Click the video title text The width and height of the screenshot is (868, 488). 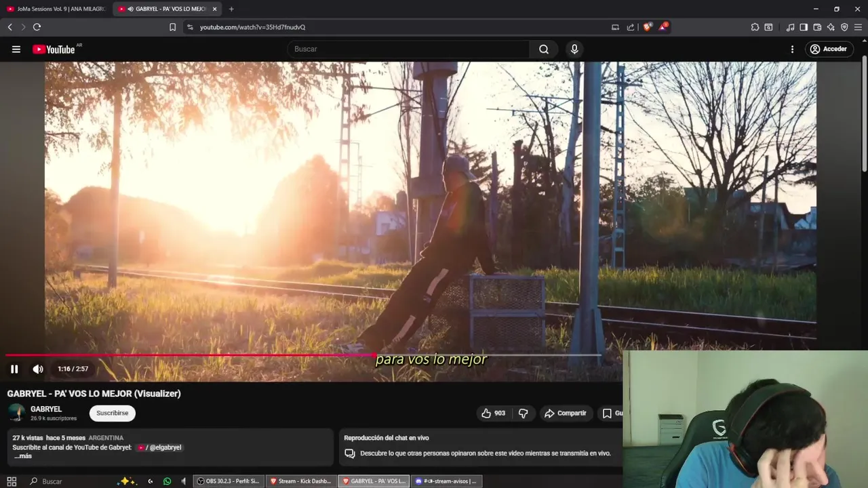click(x=94, y=394)
